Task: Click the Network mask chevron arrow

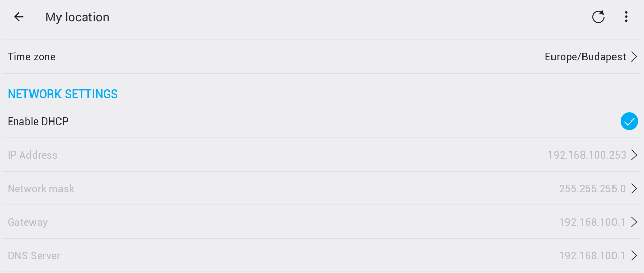Action: point(634,189)
